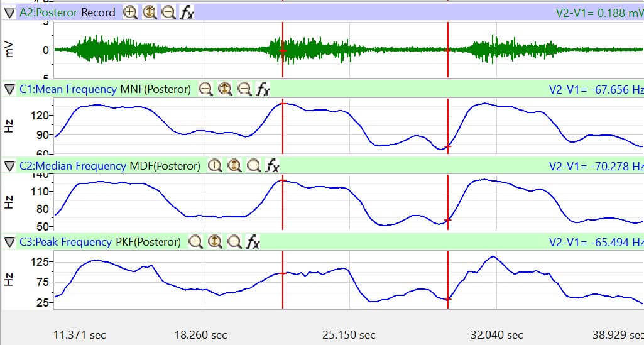Open the C1 Mean Frequency channel dropdown
The width and height of the screenshot is (644, 345).
coord(9,89)
